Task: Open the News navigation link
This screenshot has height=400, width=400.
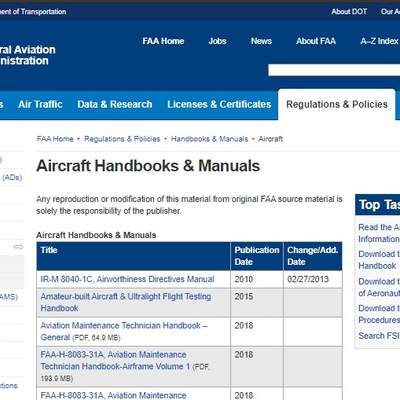Action: point(261,41)
